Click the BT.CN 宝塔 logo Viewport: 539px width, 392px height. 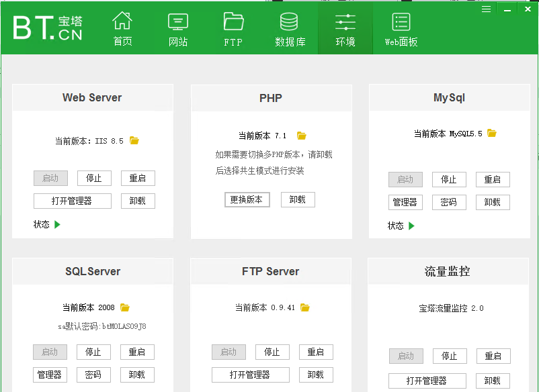(48, 28)
